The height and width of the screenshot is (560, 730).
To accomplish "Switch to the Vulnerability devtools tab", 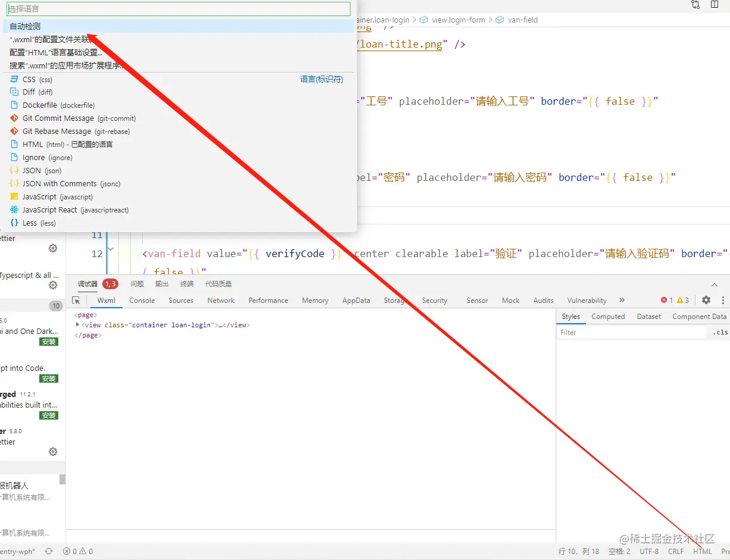I will pos(587,301).
